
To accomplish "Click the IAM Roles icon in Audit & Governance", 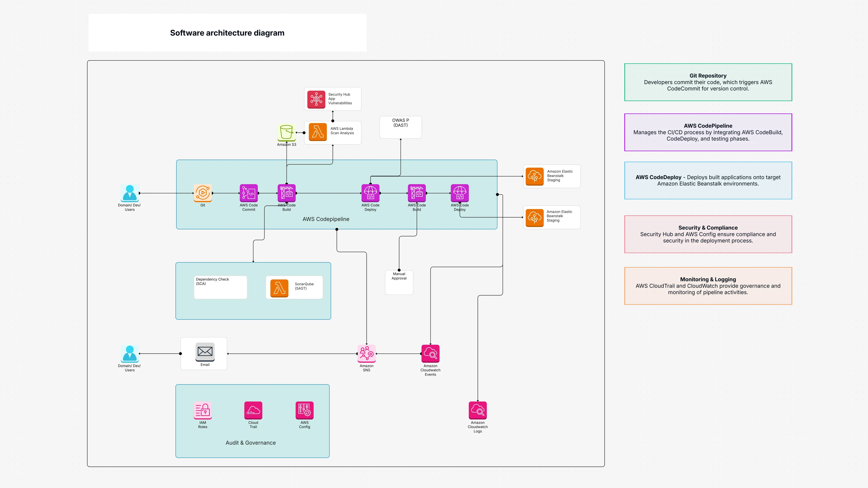I will click(x=202, y=410).
